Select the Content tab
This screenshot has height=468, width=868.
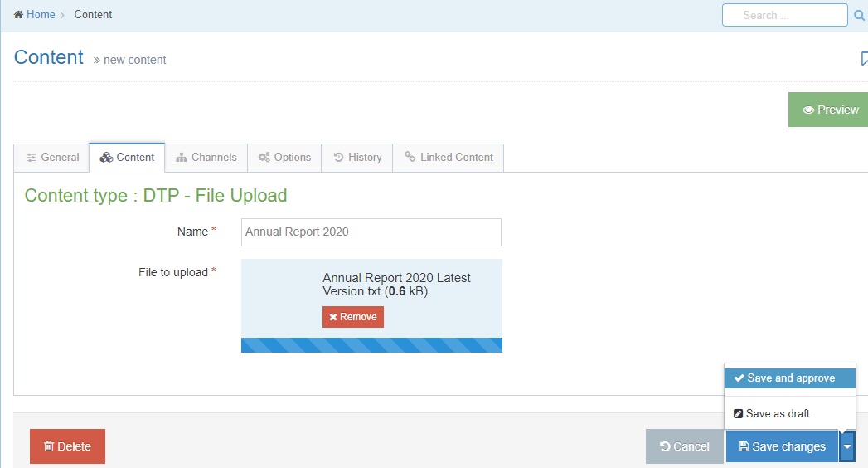[127, 158]
